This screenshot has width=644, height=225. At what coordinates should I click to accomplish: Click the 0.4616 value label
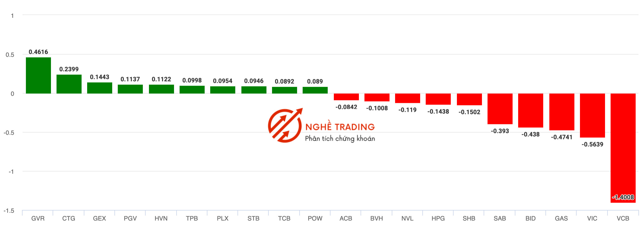tap(38, 52)
